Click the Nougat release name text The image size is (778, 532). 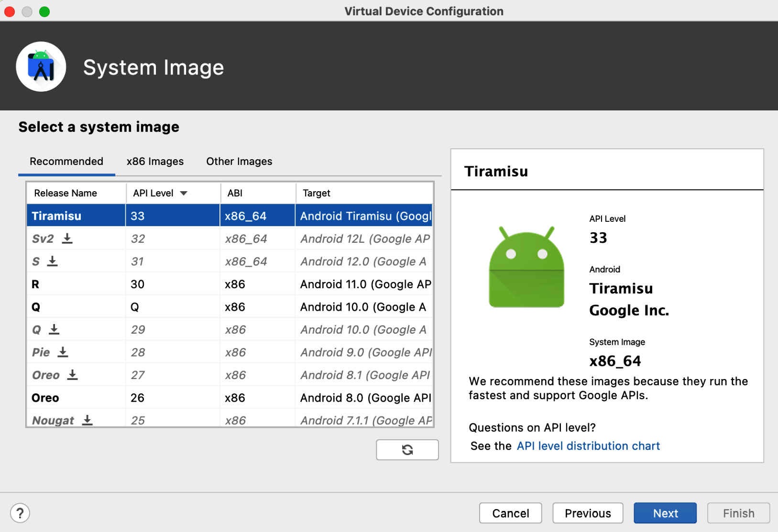point(53,420)
